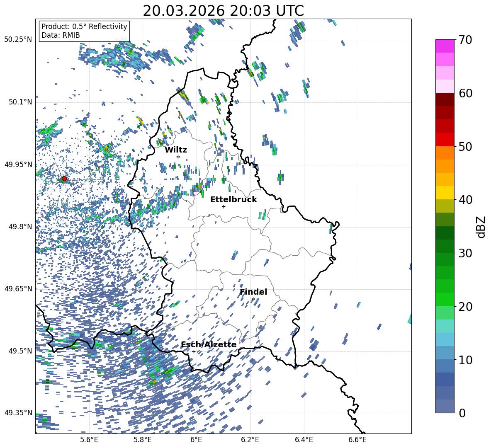Click the 50.25°N latitude tick label
This screenshot has width=491, height=448.
point(18,40)
